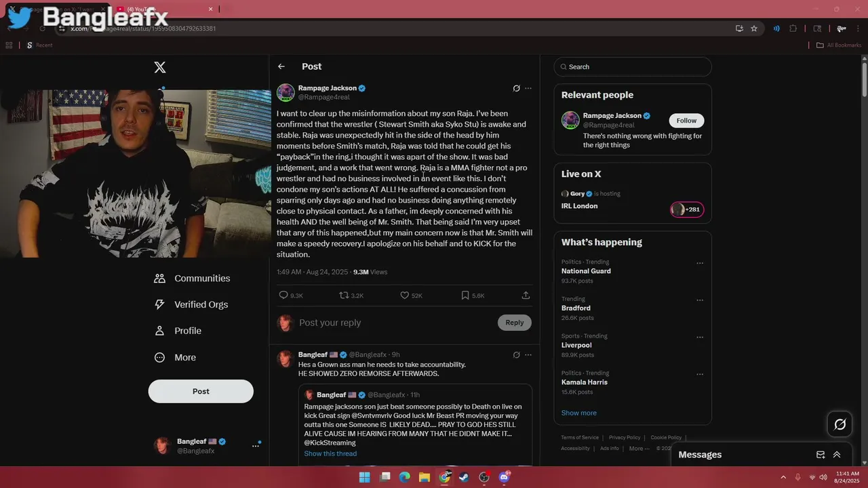Open the Accessibility footer link
The height and width of the screenshot is (488, 868).
pyautogui.click(x=575, y=448)
